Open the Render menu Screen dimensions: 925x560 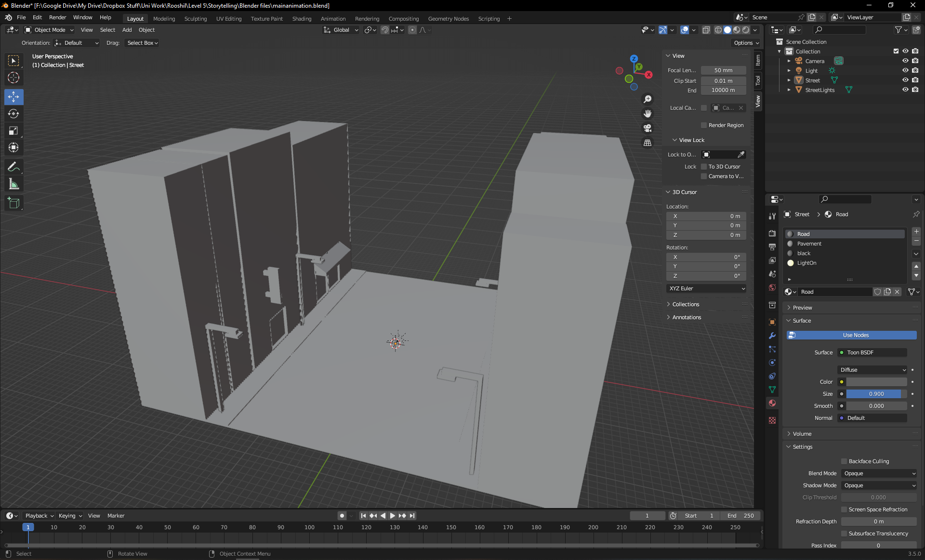pos(57,17)
